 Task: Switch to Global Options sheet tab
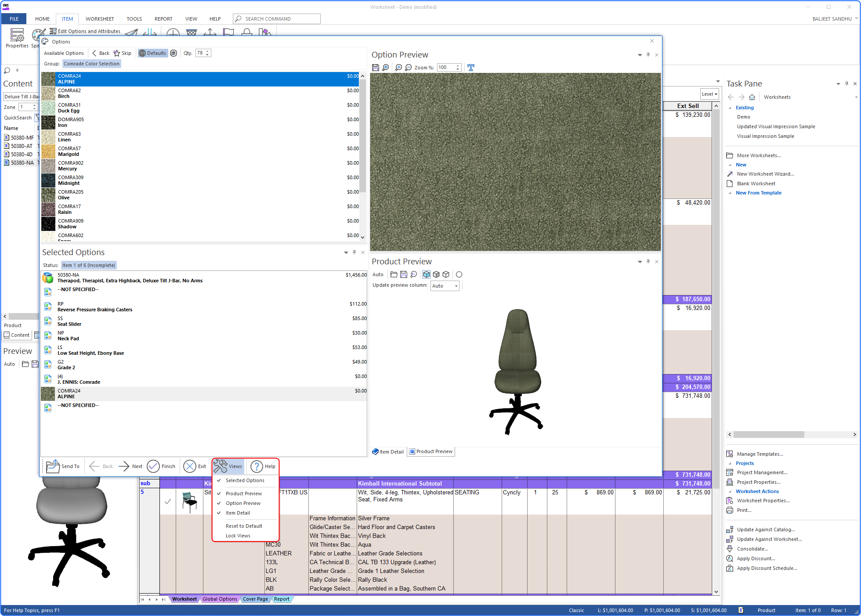[x=220, y=599]
